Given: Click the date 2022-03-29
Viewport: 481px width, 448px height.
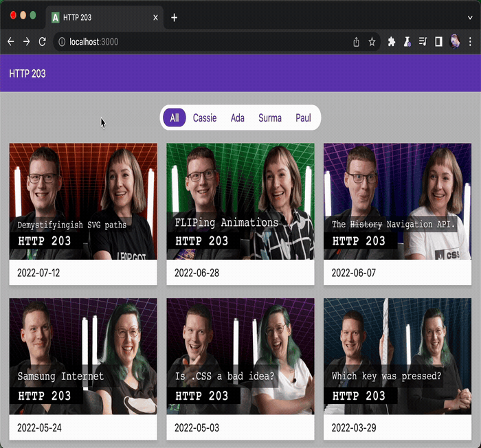Looking at the screenshot, I should [x=354, y=428].
